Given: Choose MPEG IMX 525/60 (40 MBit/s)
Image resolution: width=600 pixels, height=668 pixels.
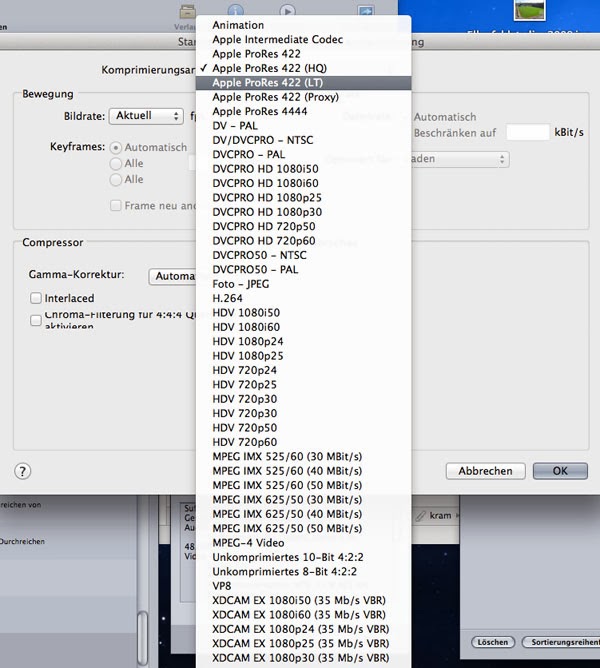Looking at the screenshot, I should click(x=303, y=471).
